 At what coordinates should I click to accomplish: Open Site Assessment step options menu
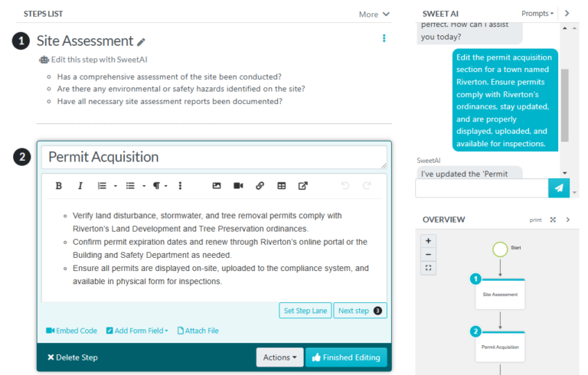(x=384, y=38)
